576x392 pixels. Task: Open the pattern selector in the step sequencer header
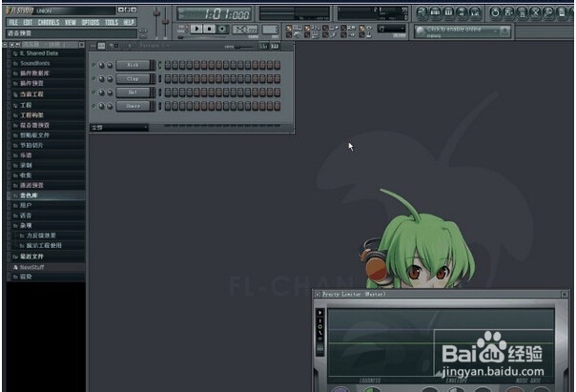coord(154,46)
